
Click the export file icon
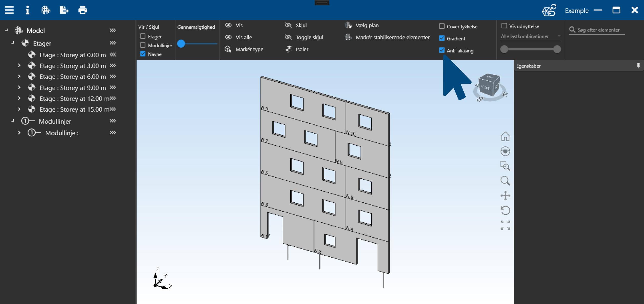click(x=64, y=10)
